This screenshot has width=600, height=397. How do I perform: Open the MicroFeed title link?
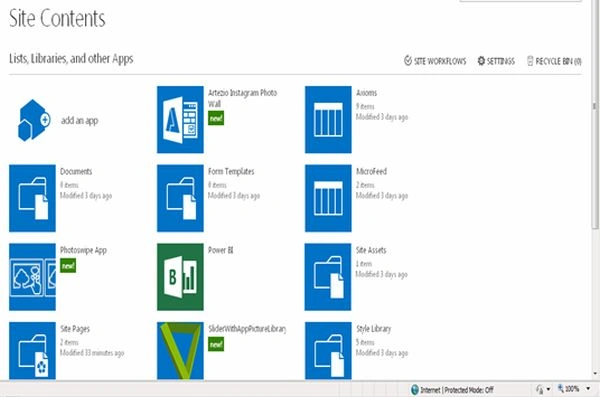[371, 172]
